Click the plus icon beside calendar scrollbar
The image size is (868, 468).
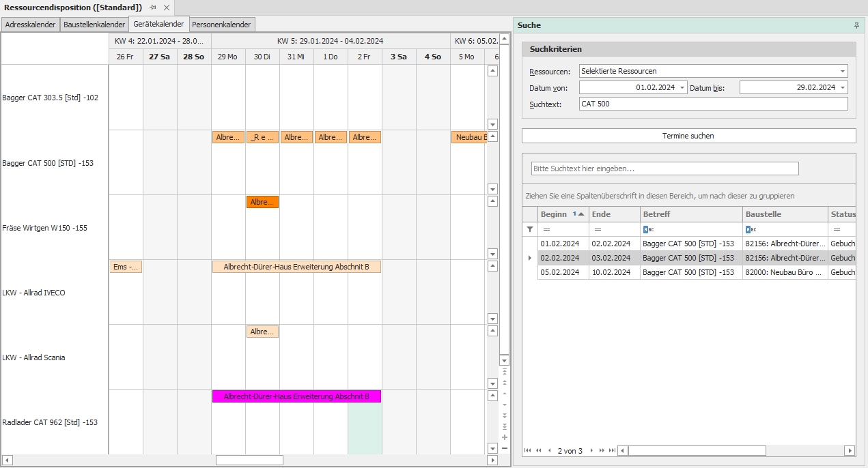(505, 437)
